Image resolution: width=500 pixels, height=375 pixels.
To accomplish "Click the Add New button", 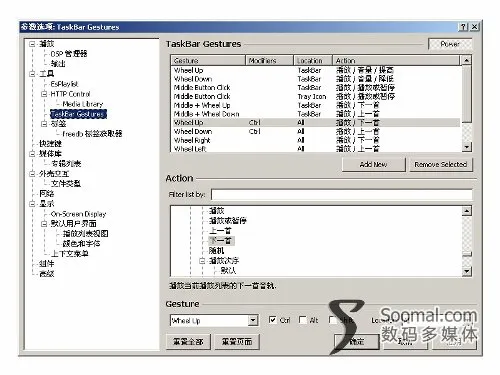I will 373,165.
